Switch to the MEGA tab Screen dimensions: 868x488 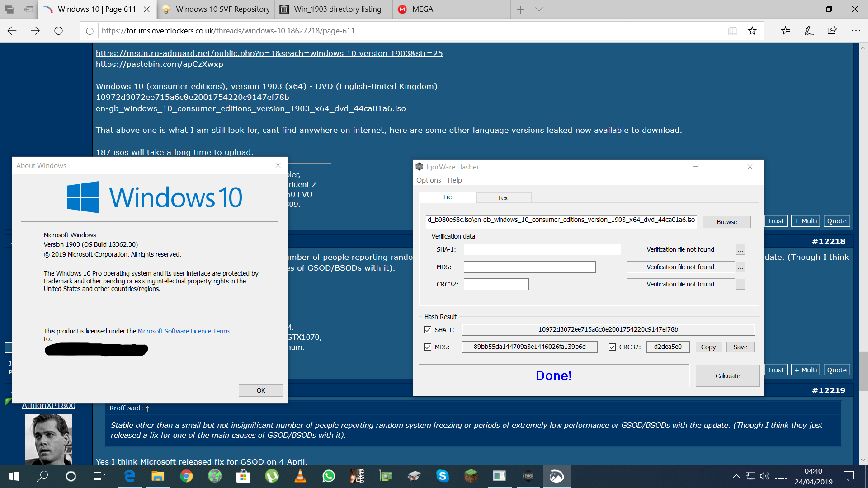click(452, 9)
